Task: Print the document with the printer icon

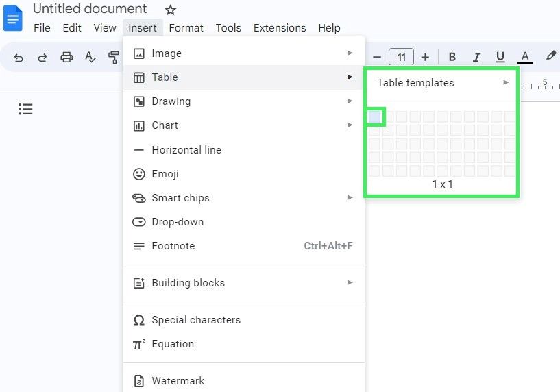Action: click(66, 57)
